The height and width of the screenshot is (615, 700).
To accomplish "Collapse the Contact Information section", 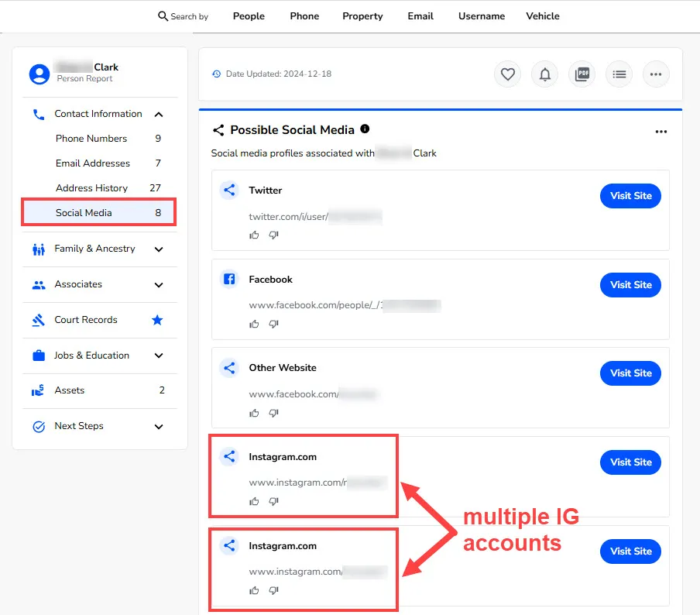I will (159, 115).
